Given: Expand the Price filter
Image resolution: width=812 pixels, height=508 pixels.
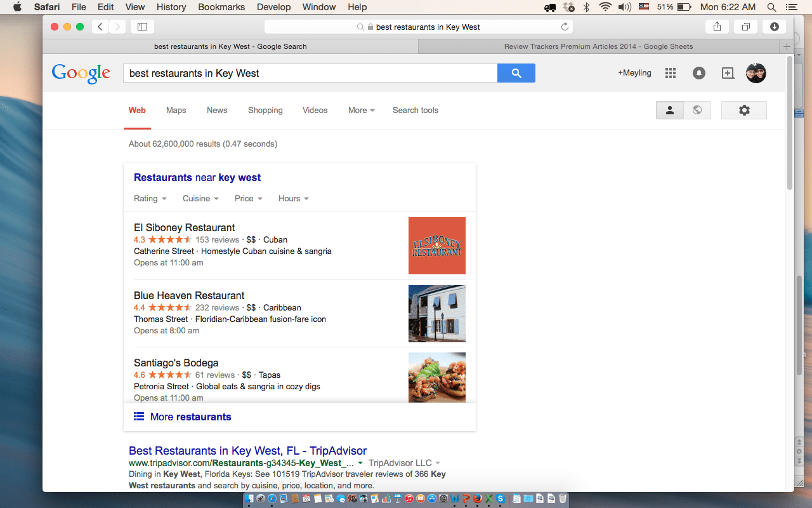Looking at the screenshot, I should click(x=249, y=198).
